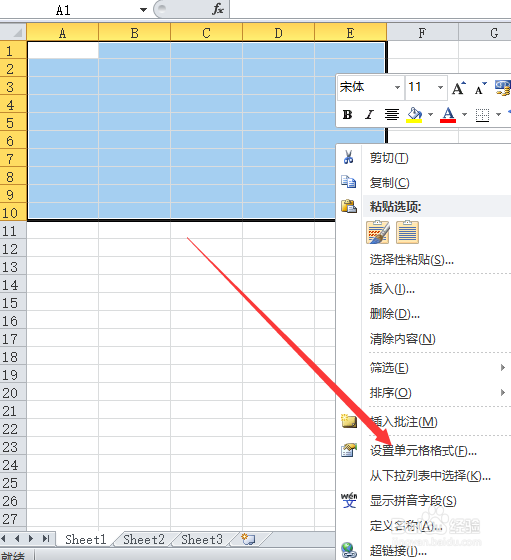The width and height of the screenshot is (511, 560).
Task: Click cell A1
Action: tap(63, 51)
